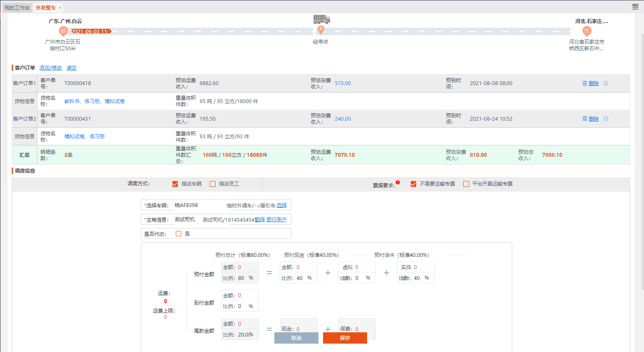
Task: Open the 添加/修改 customer order link
Action: coord(50,67)
